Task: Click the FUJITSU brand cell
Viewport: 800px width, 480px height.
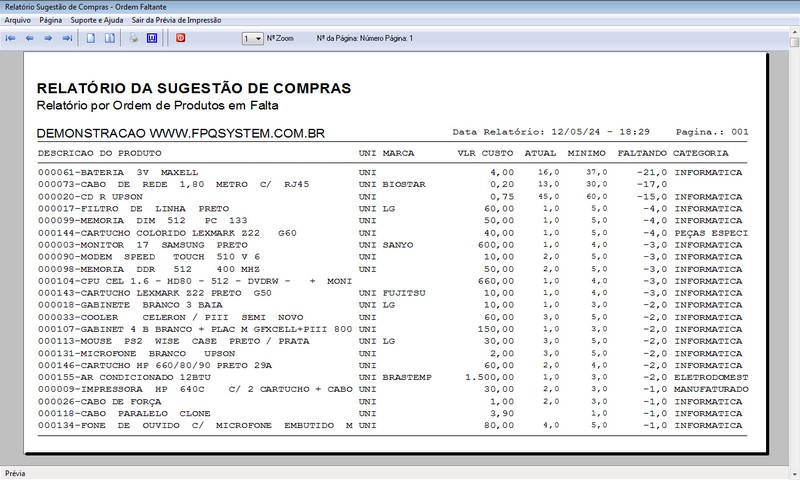Action: coord(404,293)
